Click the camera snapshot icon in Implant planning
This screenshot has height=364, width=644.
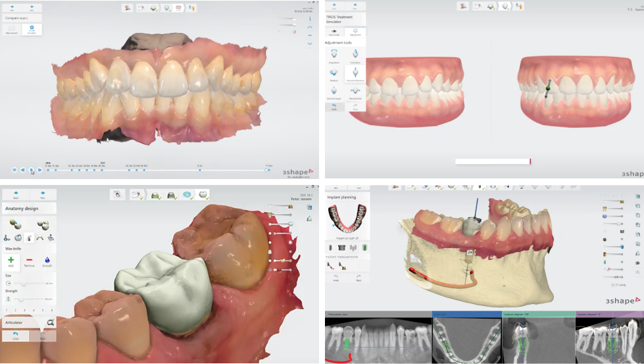click(637, 263)
